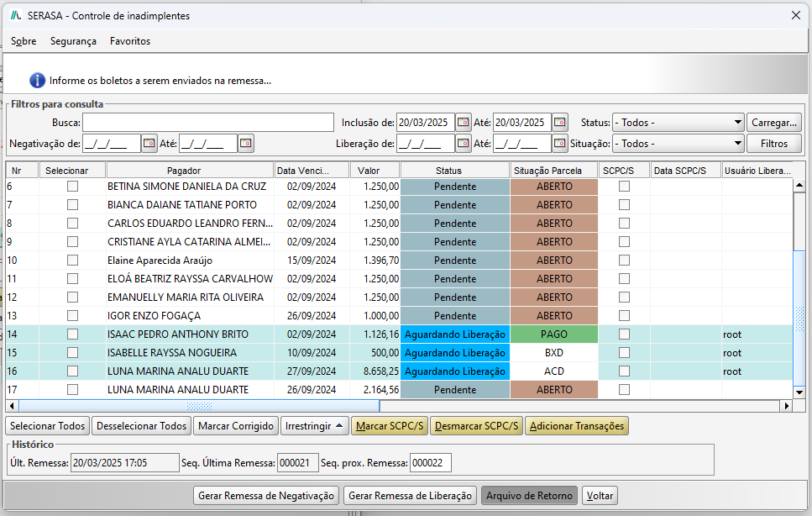The image size is (812, 516).
Task: Click the Negativação de date field
Action: click(112, 144)
